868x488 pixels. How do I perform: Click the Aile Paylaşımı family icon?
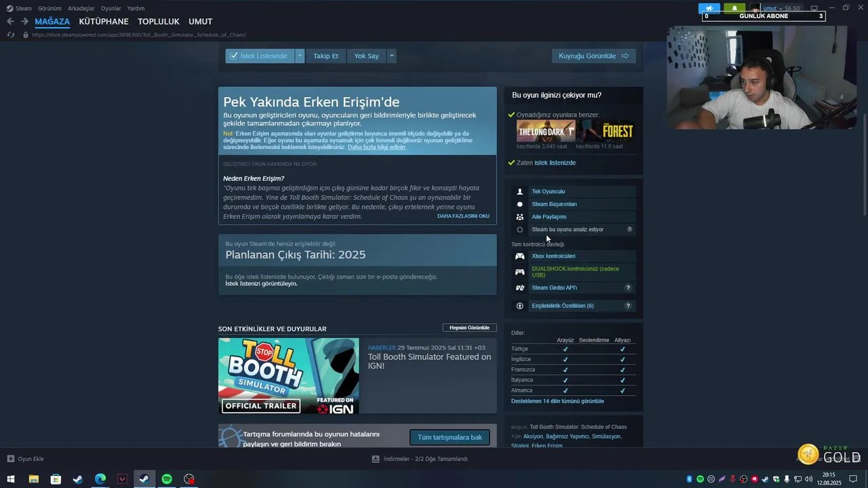(x=520, y=217)
